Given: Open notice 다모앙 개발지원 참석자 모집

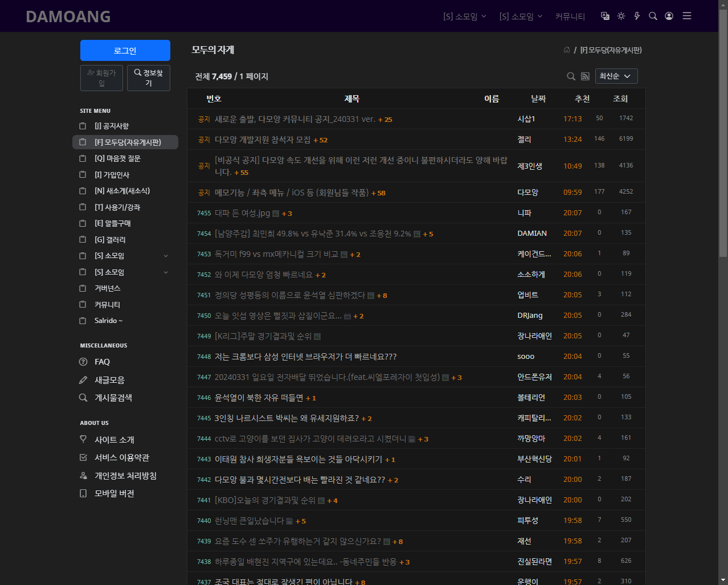Looking at the screenshot, I should coord(263,140).
